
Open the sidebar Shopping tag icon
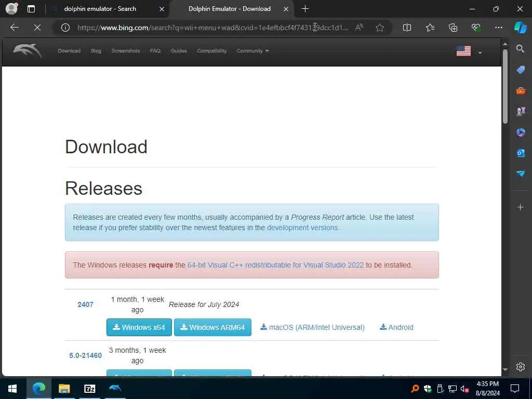point(521,70)
